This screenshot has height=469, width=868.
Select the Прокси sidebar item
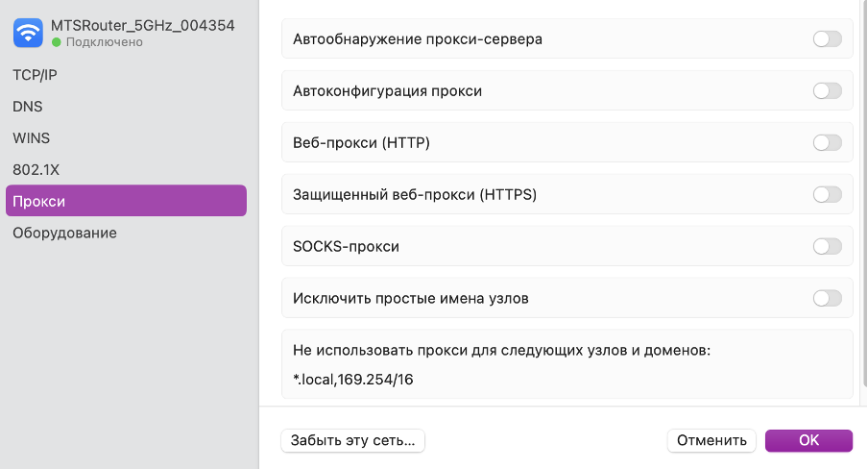tap(126, 201)
